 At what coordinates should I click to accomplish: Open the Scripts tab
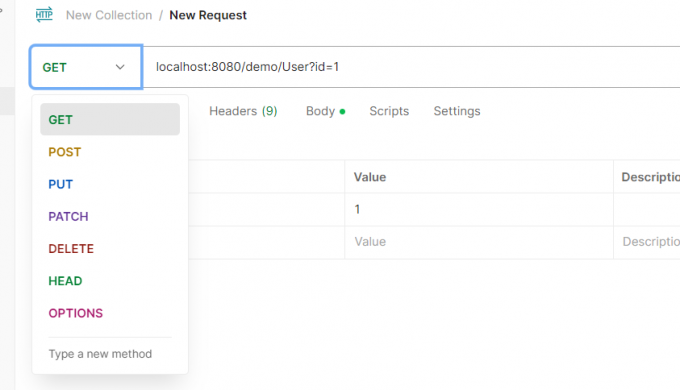389,111
